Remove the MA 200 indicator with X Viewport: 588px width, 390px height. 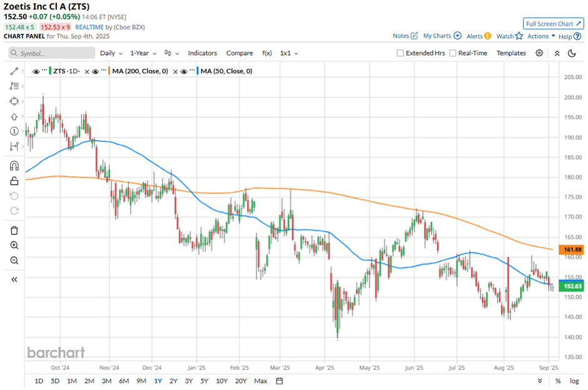pyautogui.click(x=175, y=71)
